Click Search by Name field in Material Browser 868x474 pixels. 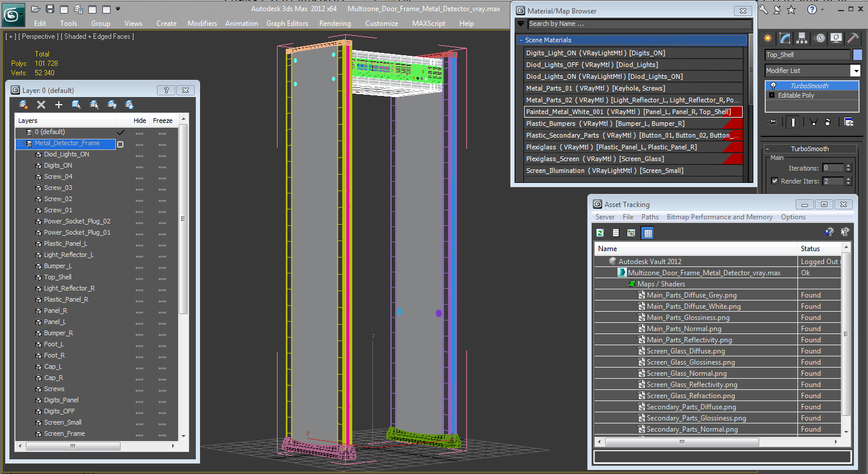(x=639, y=24)
